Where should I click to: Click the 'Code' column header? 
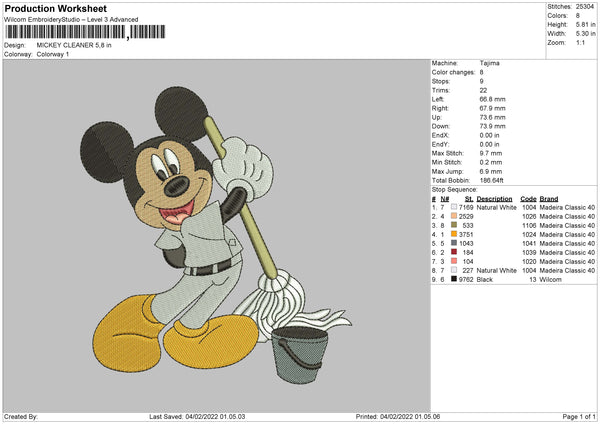(528, 199)
